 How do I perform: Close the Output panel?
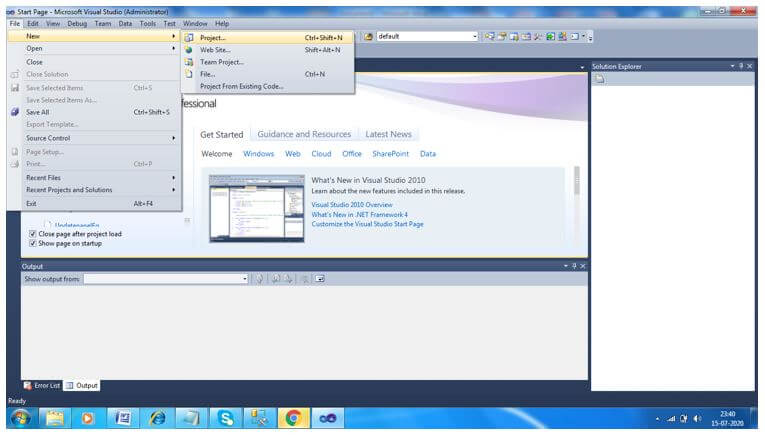tap(583, 266)
